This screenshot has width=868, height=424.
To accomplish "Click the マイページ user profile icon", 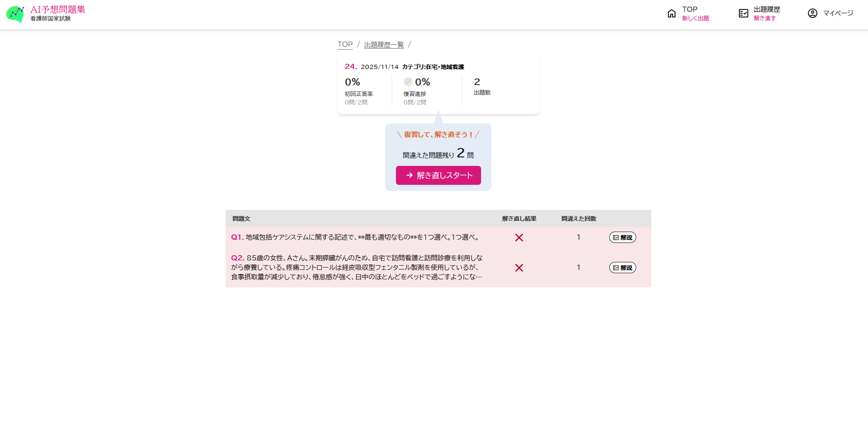I will tap(813, 13).
